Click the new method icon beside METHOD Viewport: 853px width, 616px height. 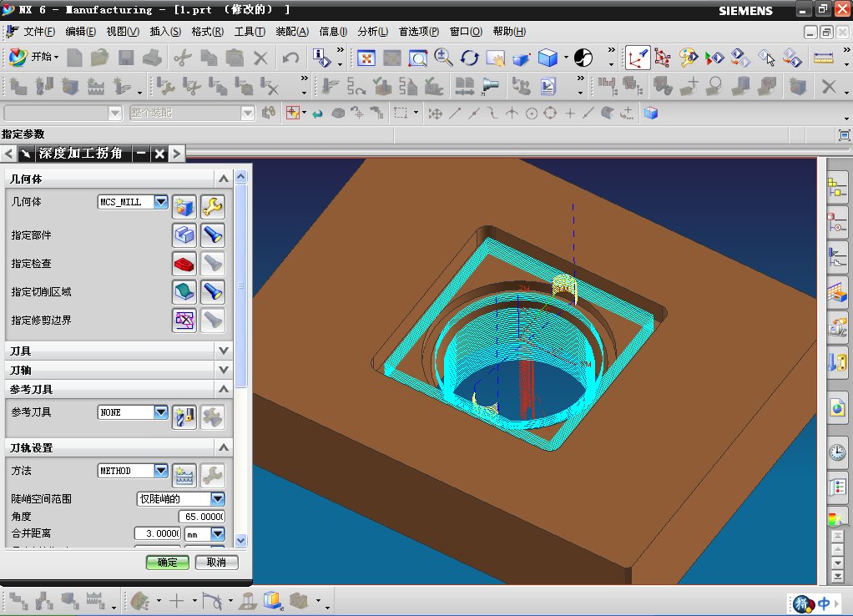184,476
